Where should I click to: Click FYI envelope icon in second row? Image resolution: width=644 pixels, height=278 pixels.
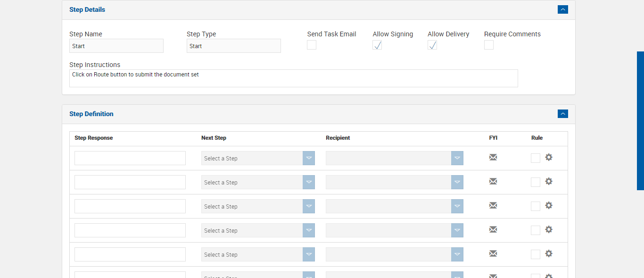pyautogui.click(x=493, y=181)
